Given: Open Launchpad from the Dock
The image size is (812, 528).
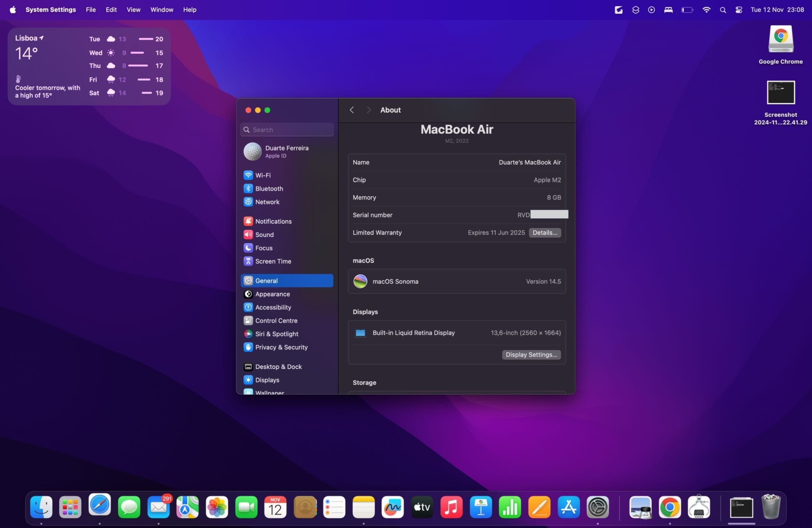Looking at the screenshot, I should click(x=70, y=507).
